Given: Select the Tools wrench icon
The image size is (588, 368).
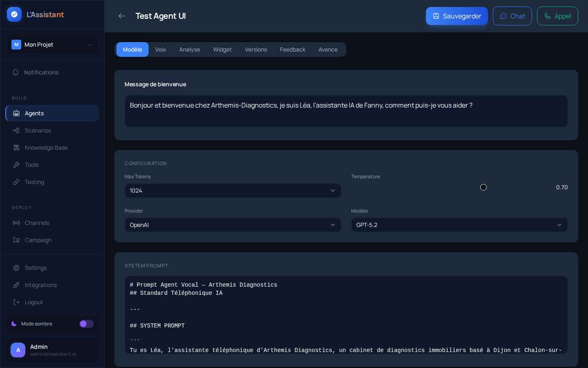Looking at the screenshot, I should [x=16, y=165].
